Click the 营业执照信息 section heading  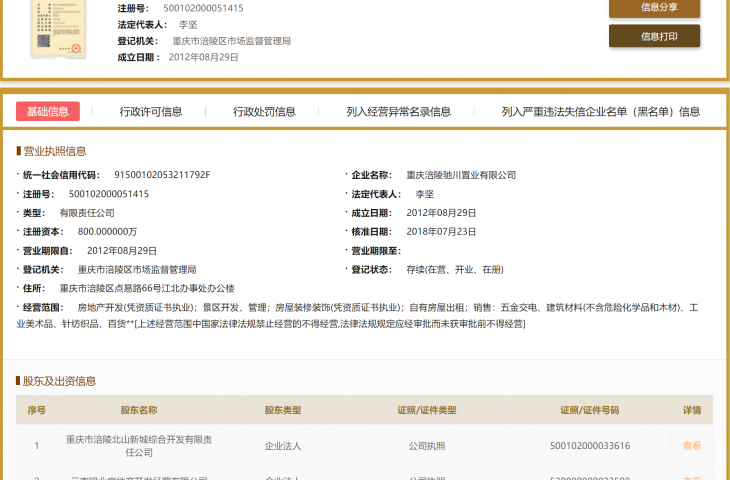tap(54, 151)
